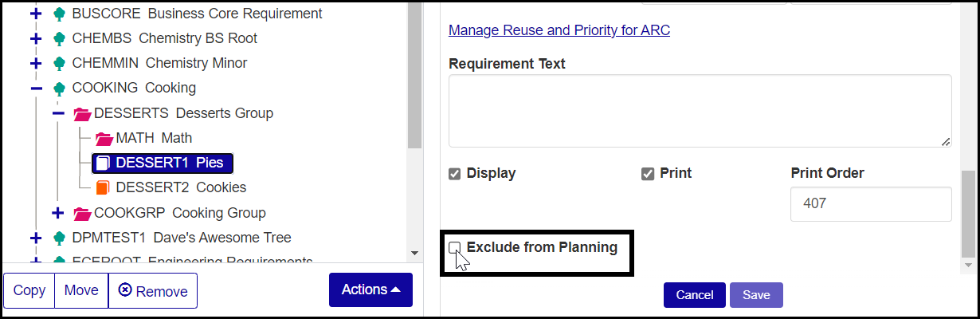
Task: Click the CHEMMIN tree icon
Action: pos(59,63)
